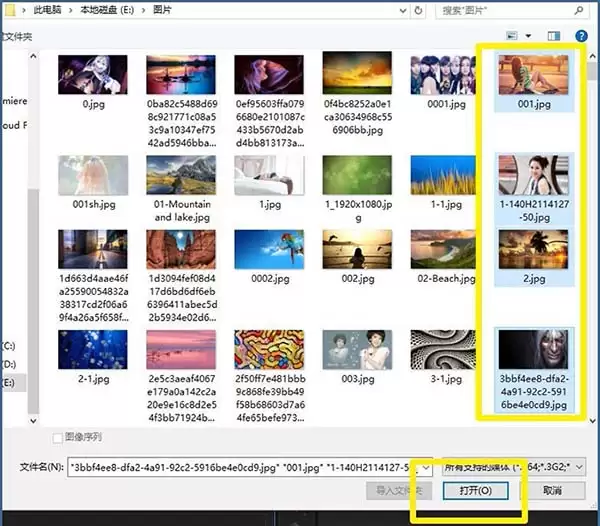Select the 2-1.jpg thumbnail
The height and width of the screenshot is (526, 600).
tap(93, 350)
